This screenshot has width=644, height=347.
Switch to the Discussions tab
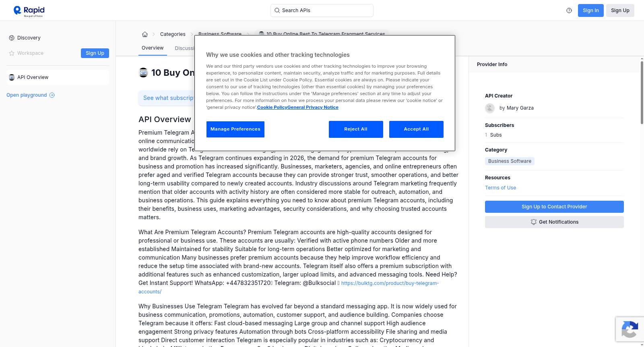pyautogui.click(x=185, y=48)
